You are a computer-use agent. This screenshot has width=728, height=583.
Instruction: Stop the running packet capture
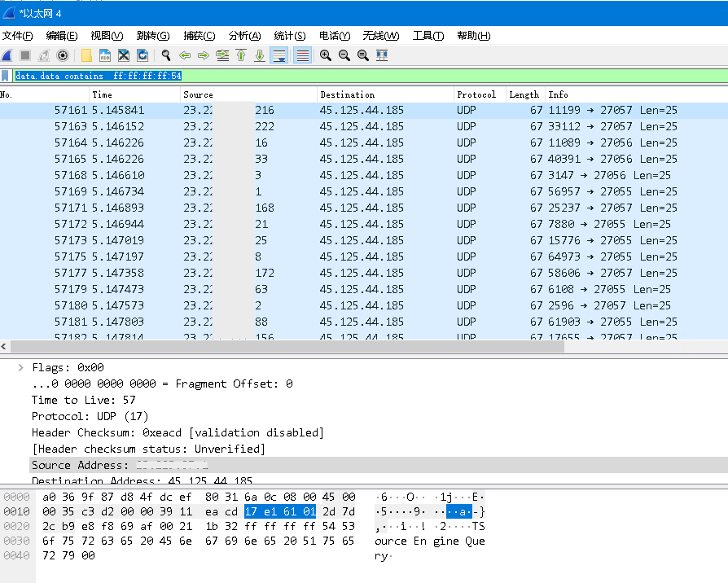25,55
